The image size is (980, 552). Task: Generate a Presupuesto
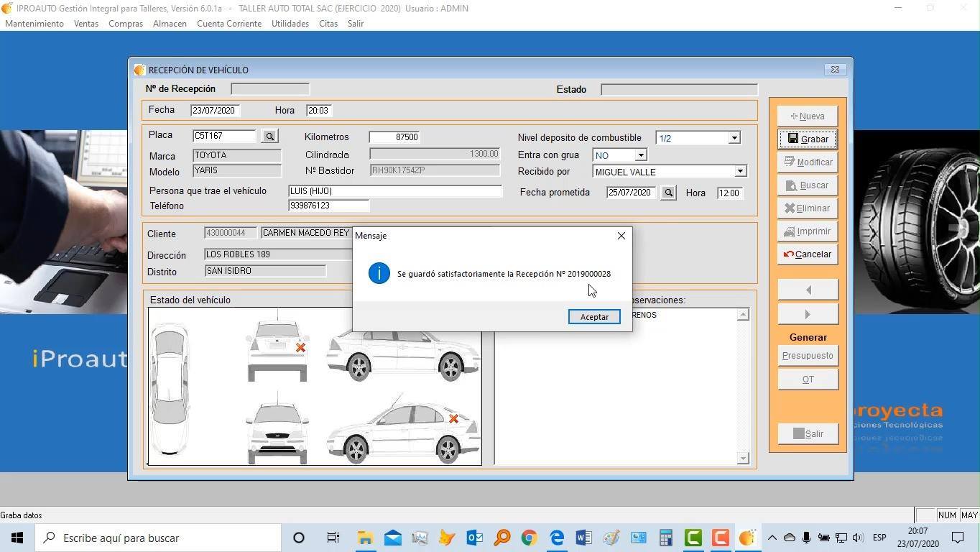coord(808,356)
